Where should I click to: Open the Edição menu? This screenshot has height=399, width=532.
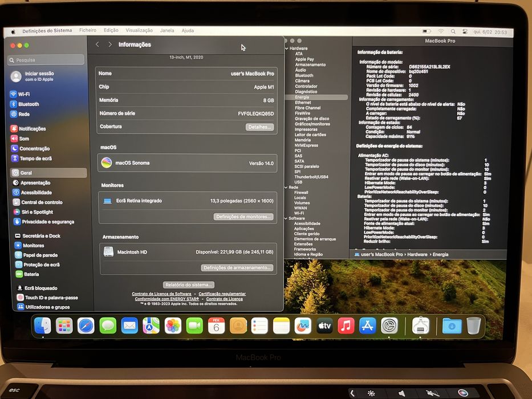(111, 30)
